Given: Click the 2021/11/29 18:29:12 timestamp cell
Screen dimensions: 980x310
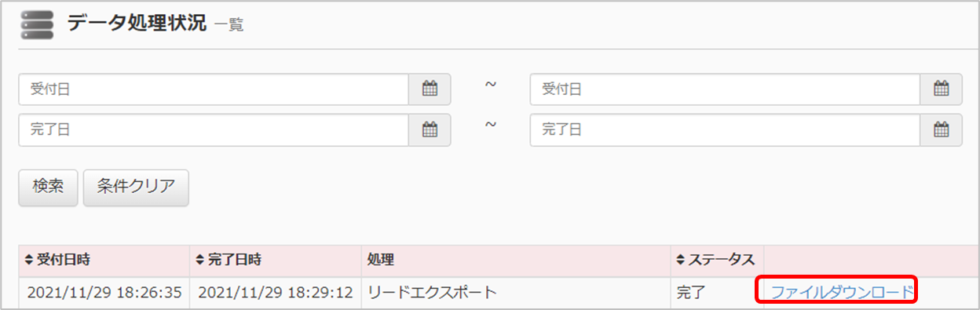Looking at the screenshot, I should coord(276,293).
